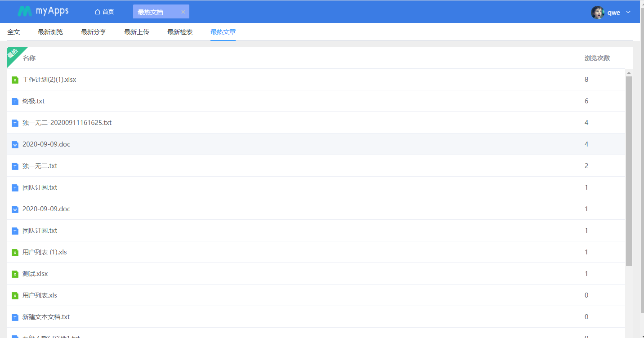The height and width of the screenshot is (338, 644).
Task: Click the Word icon of 2020-09-09.doc with 4 views
Action: [15, 145]
